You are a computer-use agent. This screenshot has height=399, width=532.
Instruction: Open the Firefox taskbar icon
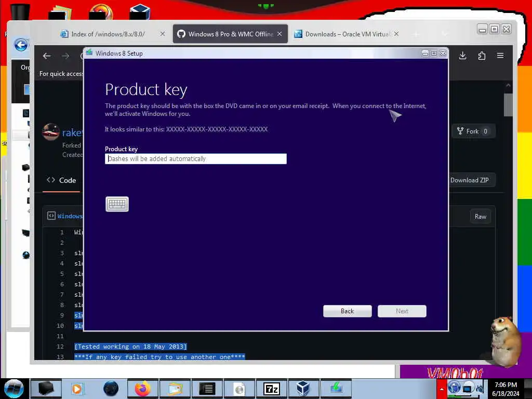pyautogui.click(x=143, y=389)
